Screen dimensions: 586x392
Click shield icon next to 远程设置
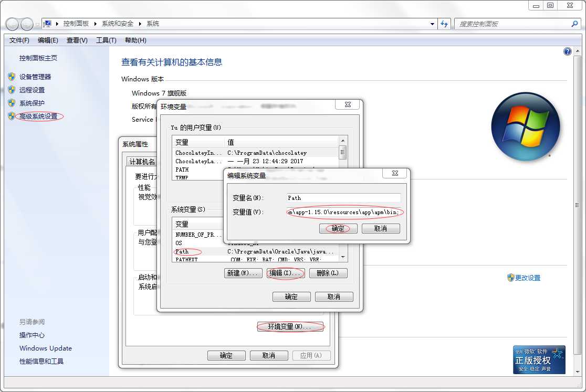pos(12,90)
